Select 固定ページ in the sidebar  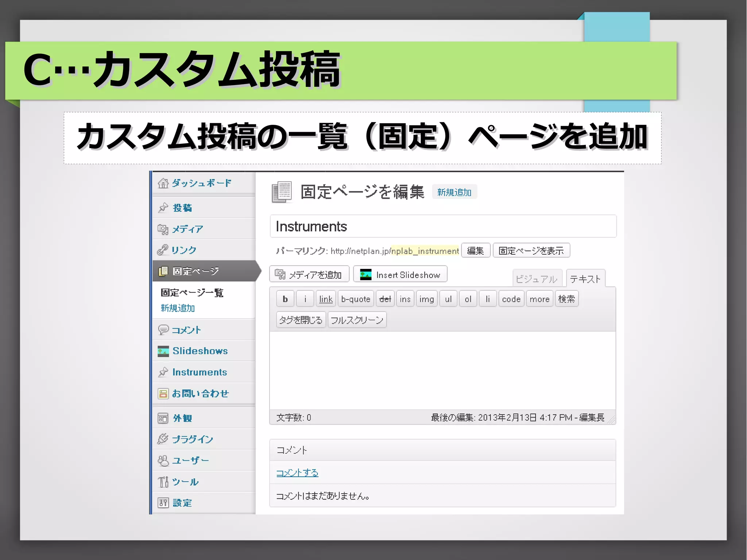point(204,271)
